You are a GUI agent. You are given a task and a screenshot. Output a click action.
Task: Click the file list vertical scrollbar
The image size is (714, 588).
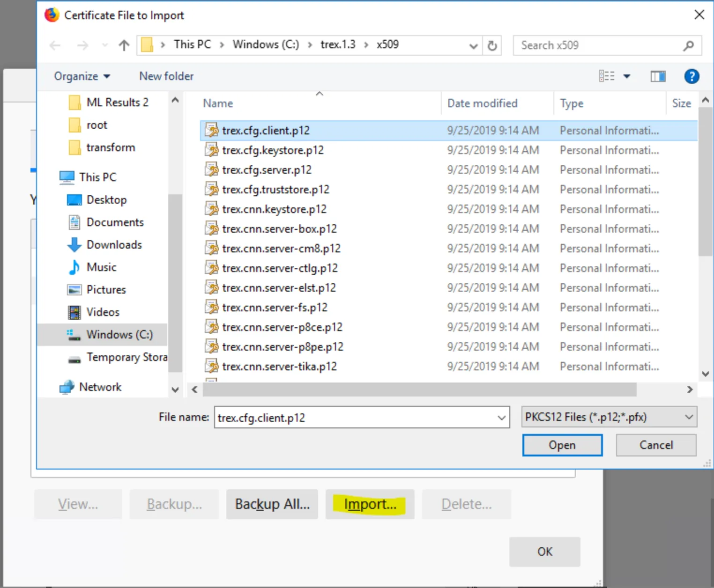tap(706, 182)
